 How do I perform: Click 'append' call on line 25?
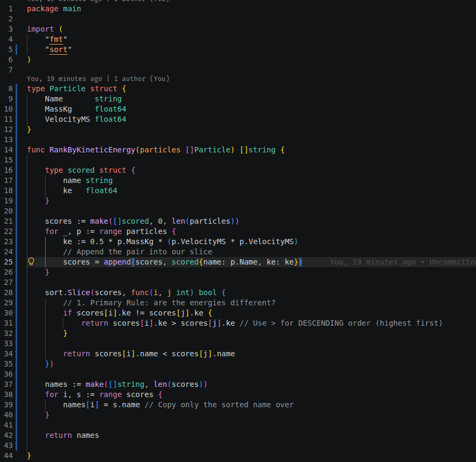point(117,262)
